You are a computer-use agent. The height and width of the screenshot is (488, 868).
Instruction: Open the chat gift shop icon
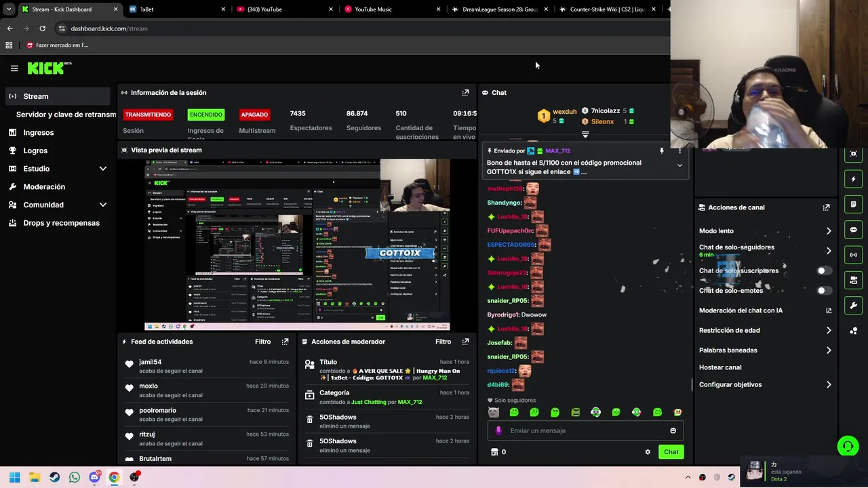pyautogui.click(x=494, y=452)
